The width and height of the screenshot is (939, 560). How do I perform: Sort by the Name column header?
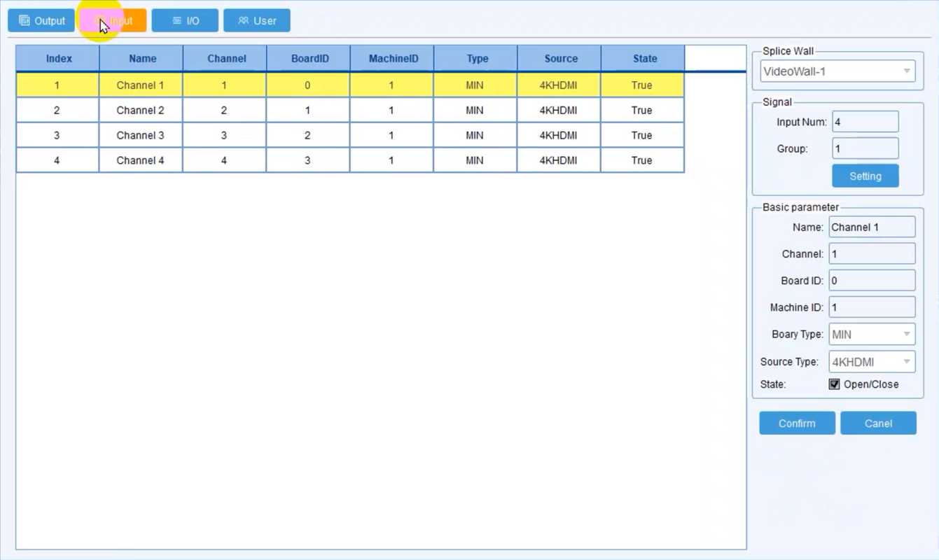coord(141,59)
